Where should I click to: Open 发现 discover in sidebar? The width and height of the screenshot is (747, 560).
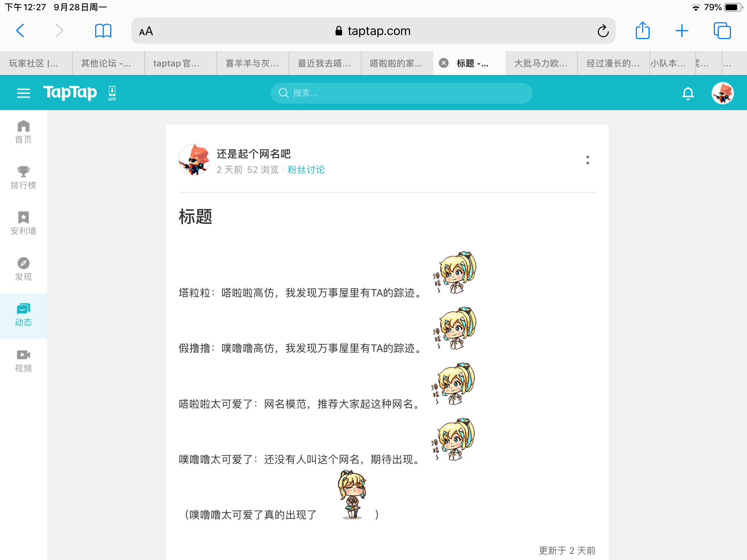click(23, 269)
